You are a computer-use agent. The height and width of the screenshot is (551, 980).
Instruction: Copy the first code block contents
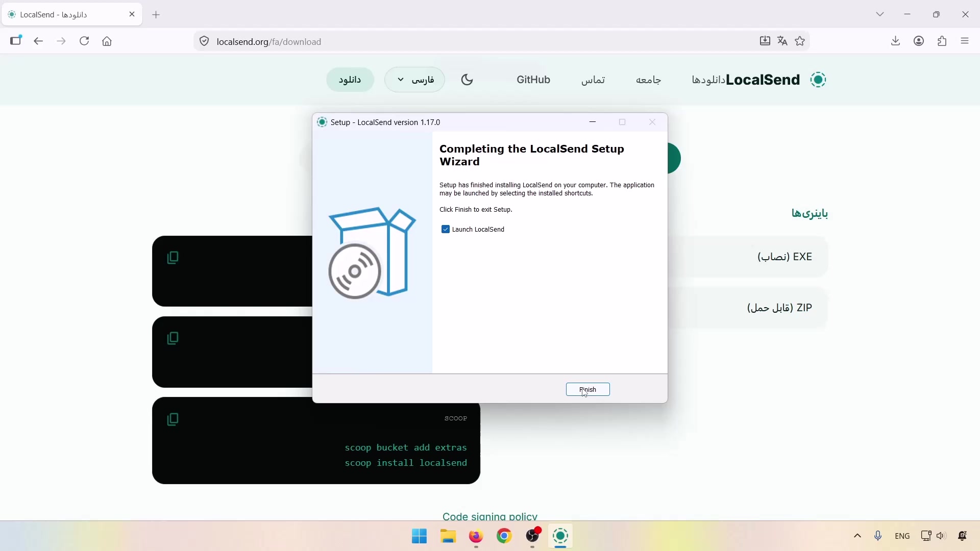click(x=173, y=258)
